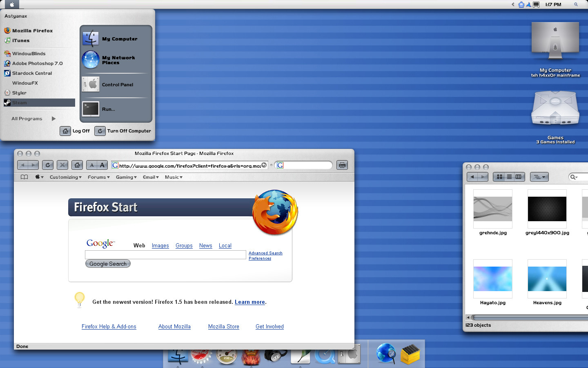Screen dimensions: 588x368
Task: Open the Run... dialog
Action: 99,109
